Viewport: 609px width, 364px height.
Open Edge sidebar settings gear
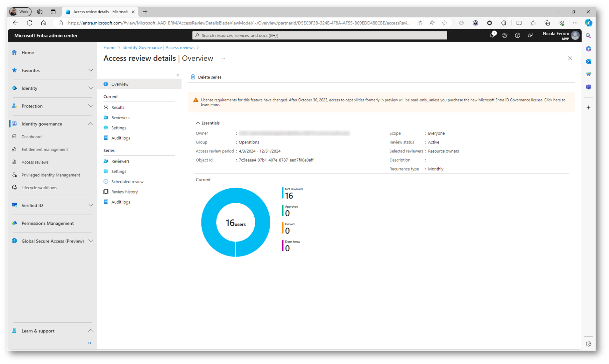(588, 343)
